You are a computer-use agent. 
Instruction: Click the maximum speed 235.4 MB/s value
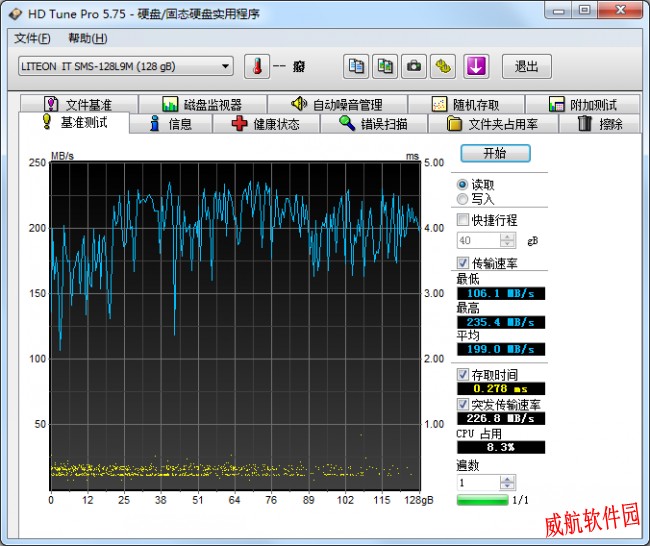coord(501,322)
